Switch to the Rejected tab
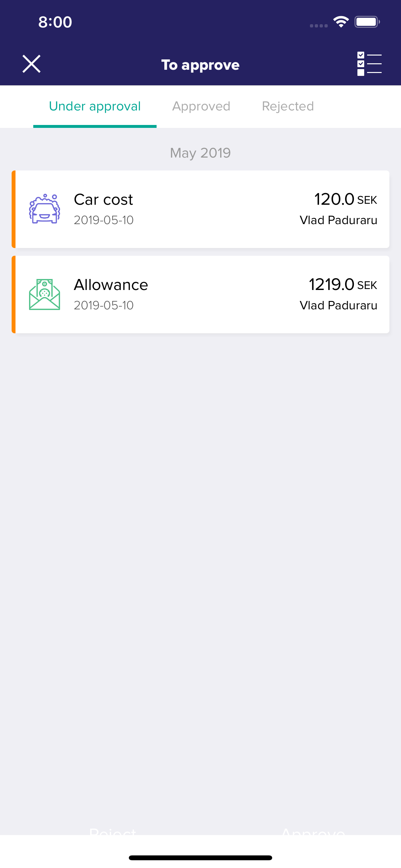401x868 pixels. coord(288,106)
